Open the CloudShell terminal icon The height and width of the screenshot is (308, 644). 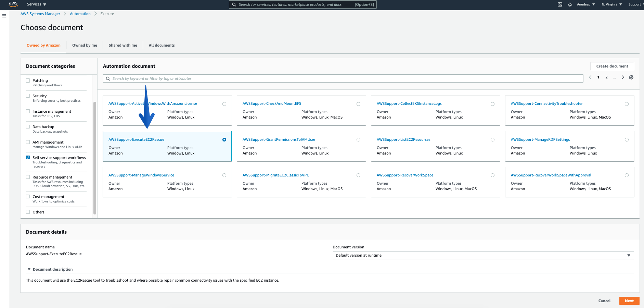tap(560, 4)
